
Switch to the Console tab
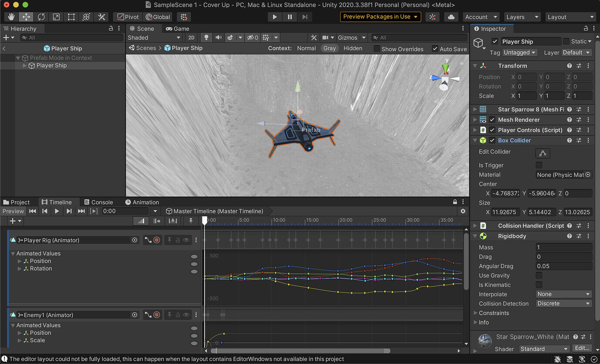click(99, 202)
